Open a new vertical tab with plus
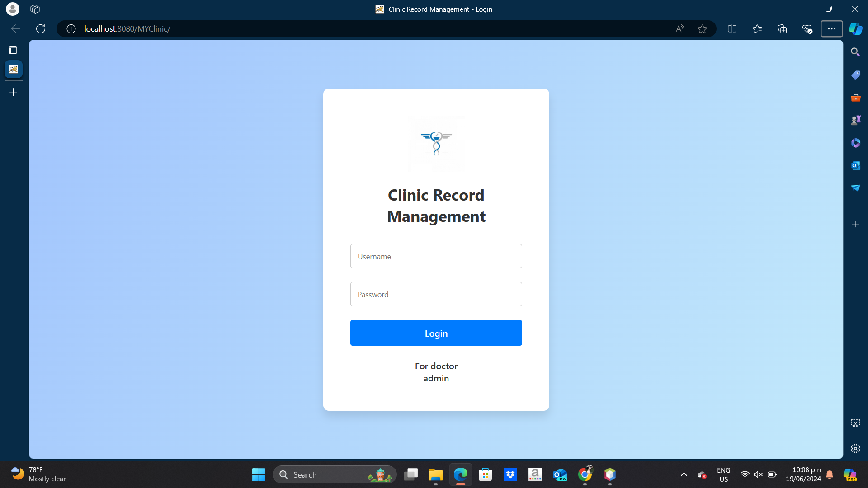 click(x=14, y=92)
